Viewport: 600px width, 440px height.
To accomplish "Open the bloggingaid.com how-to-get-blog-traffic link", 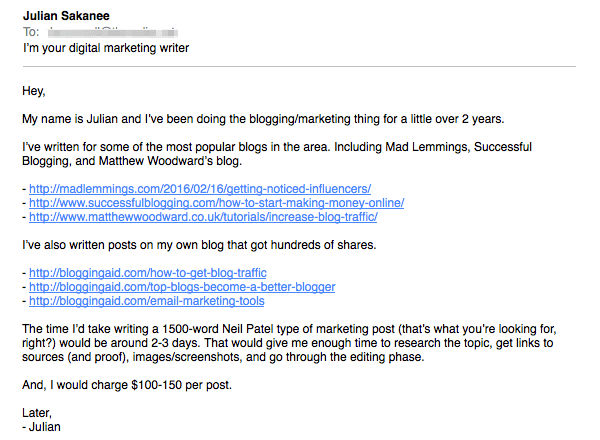I will 148,273.
